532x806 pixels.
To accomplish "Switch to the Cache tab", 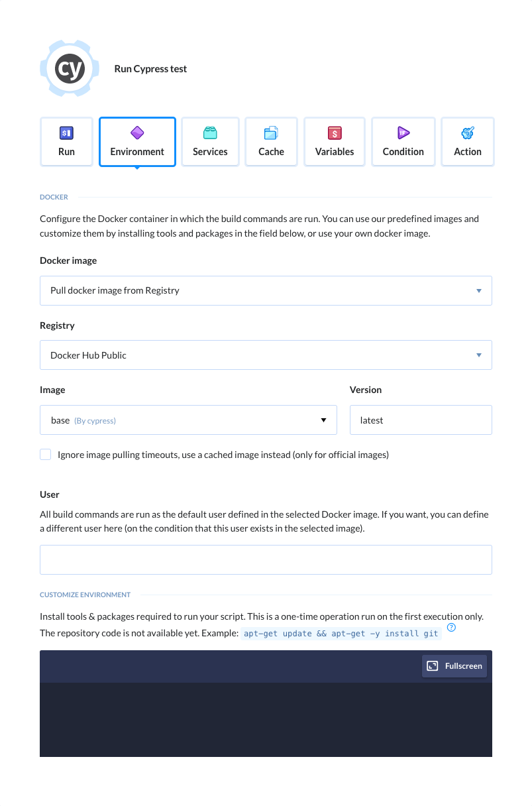I will click(271, 141).
